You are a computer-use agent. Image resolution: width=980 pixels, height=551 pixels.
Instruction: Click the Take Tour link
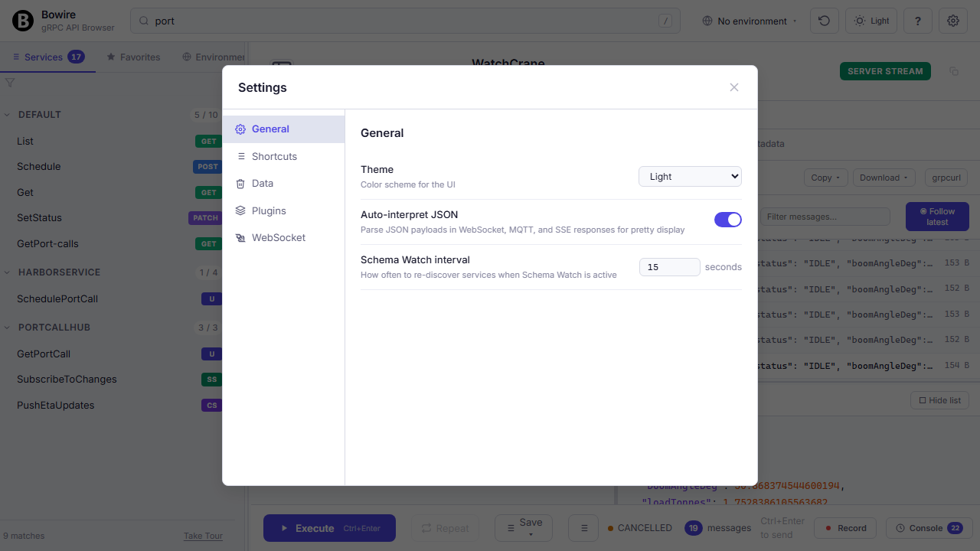coord(203,536)
